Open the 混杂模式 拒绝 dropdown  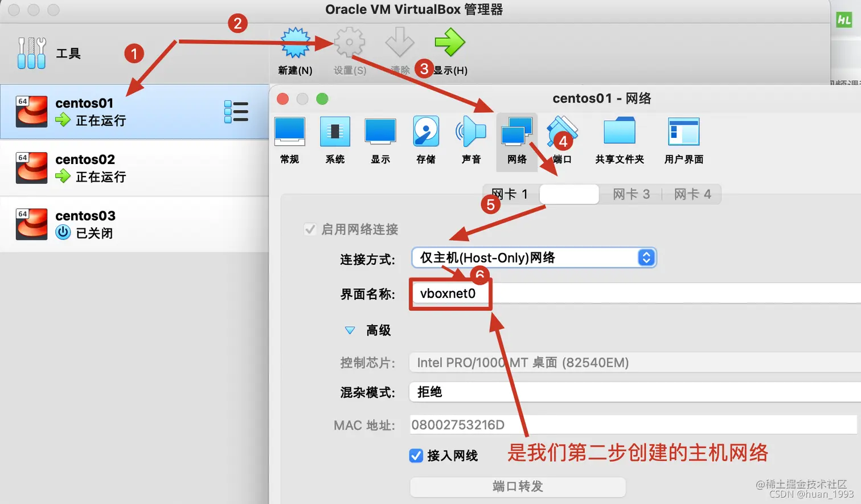tap(635, 392)
